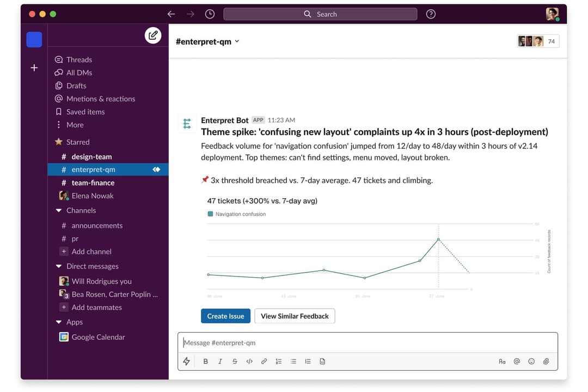
Task: Click the 11:23 AM message timestamp
Action: tap(281, 120)
